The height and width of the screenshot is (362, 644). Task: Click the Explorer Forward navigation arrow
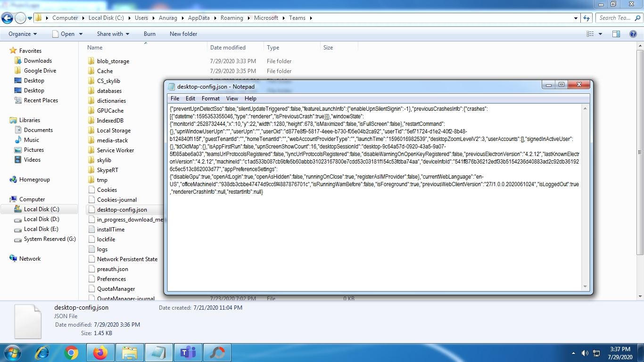click(20, 18)
